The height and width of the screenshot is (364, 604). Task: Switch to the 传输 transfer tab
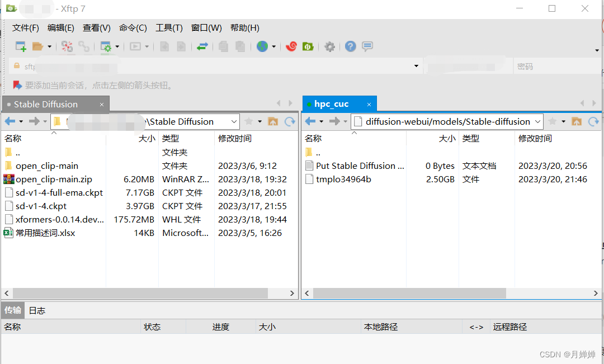pyautogui.click(x=13, y=310)
